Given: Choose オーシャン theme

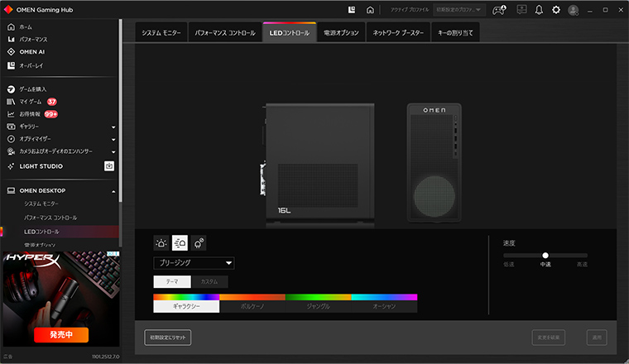Looking at the screenshot, I should [384, 306].
